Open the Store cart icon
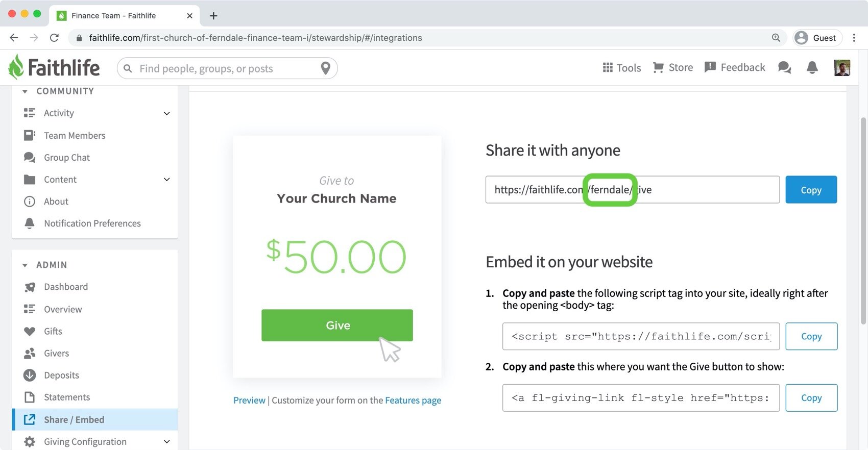 pyautogui.click(x=658, y=67)
